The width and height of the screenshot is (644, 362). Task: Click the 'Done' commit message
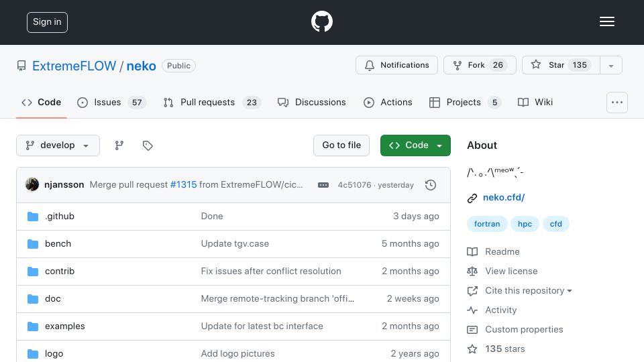coord(212,217)
